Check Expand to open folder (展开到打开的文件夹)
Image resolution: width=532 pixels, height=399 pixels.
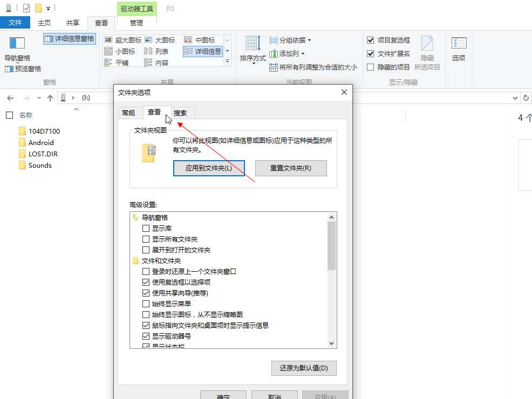(x=146, y=250)
